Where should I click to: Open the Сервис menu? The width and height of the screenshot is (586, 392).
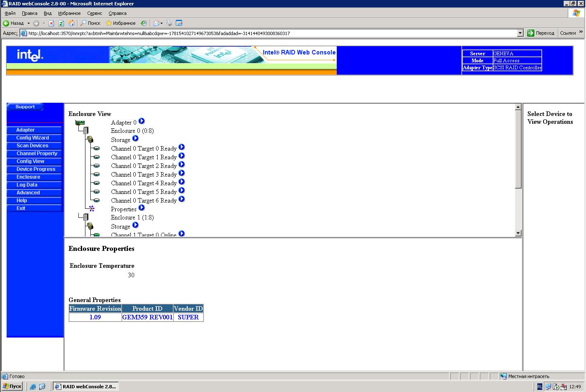[95, 13]
